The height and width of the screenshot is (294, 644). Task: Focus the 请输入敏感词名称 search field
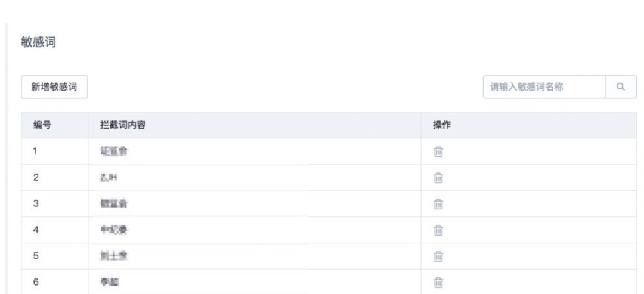(544, 86)
